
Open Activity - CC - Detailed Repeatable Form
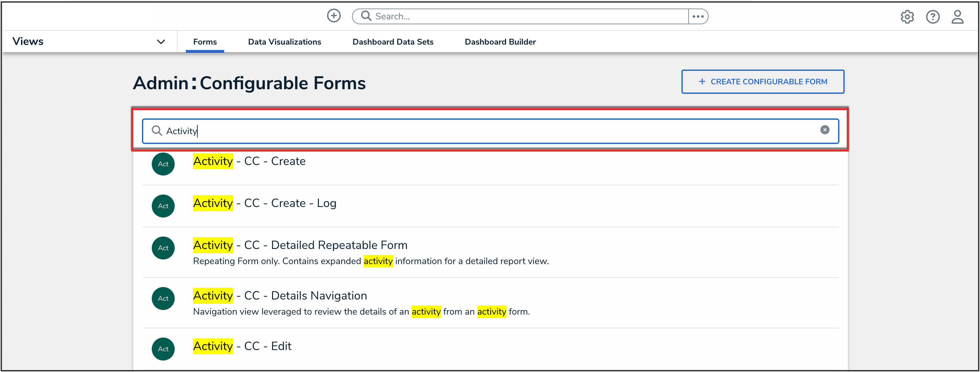[300, 245]
